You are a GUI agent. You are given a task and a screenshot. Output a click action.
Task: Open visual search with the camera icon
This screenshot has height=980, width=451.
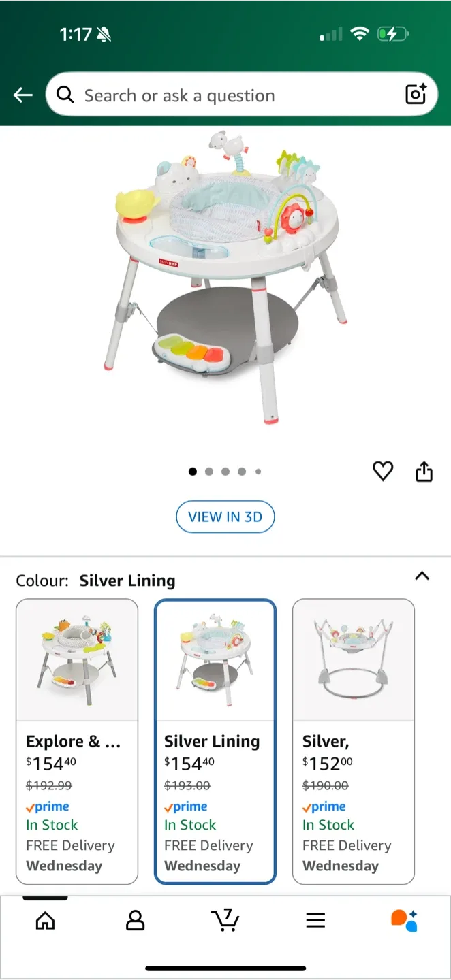(416, 95)
